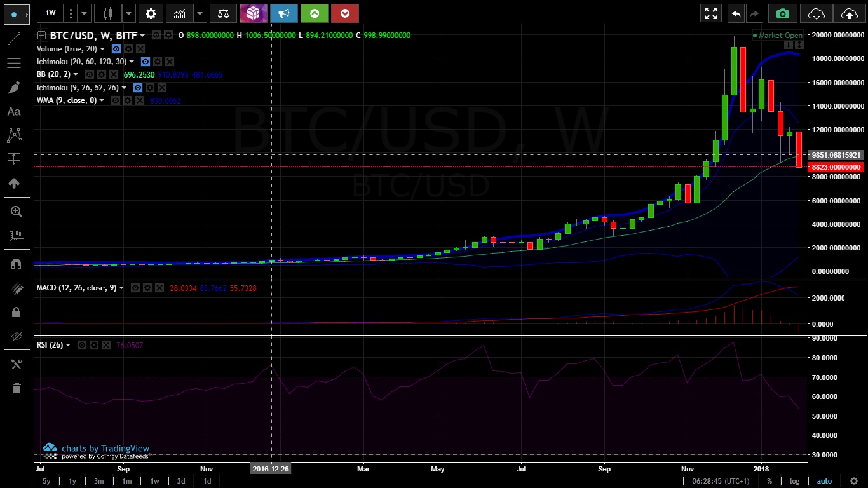This screenshot has height=488, width=868.
Task: Toggle the log scale option
Action: 794,481
